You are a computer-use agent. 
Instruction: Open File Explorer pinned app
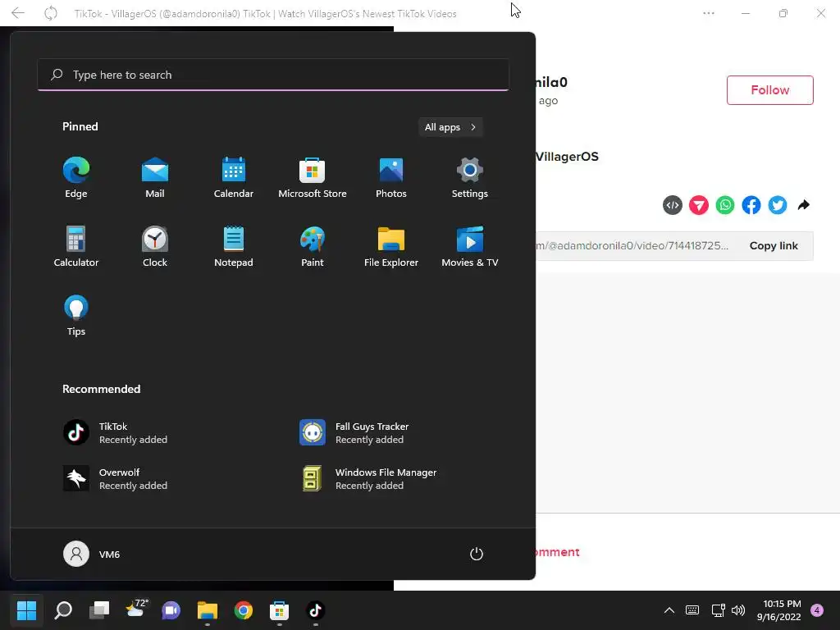[391, 246]
